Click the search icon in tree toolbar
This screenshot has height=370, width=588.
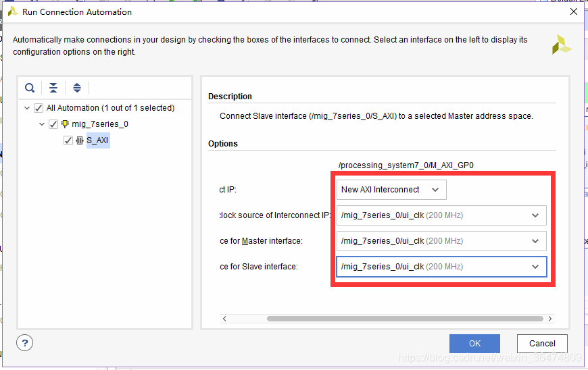tap(30, 88)
